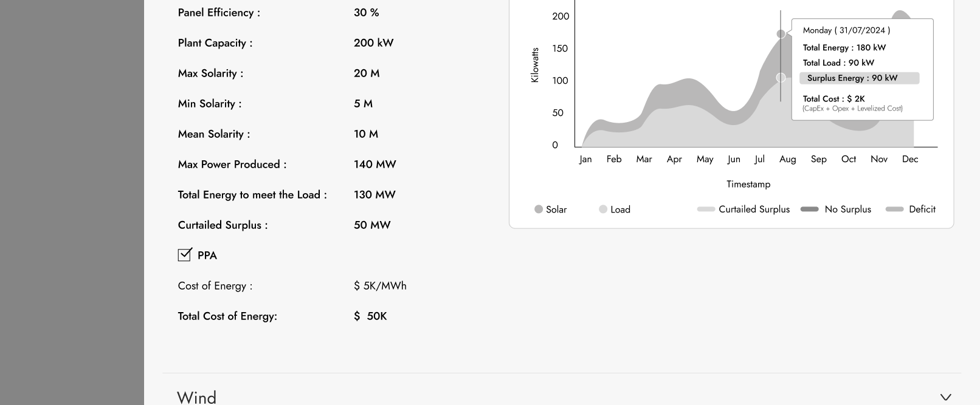Click the highlighted Surplus Energy tooltip row
Screen dimensions: 980x405
pyautogui.click(x=858, y=78)
